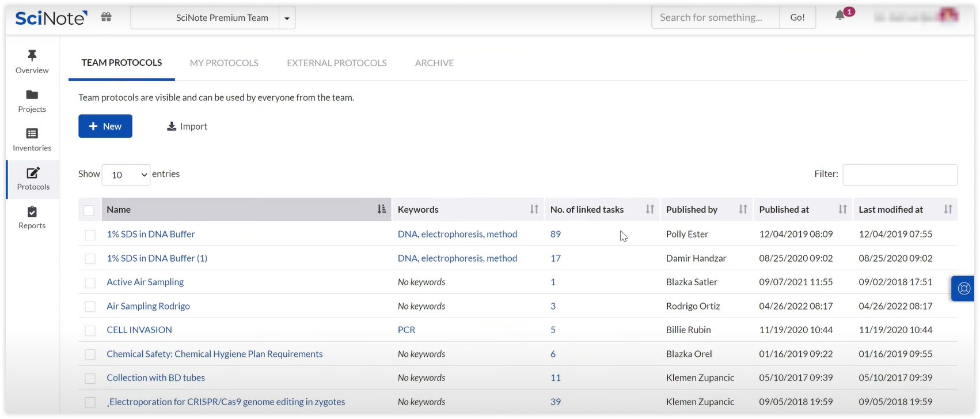Expand the SciNote Premium Team dropdown
The width and height of the screenshot is (980, 419).
(x=287, y=18)
